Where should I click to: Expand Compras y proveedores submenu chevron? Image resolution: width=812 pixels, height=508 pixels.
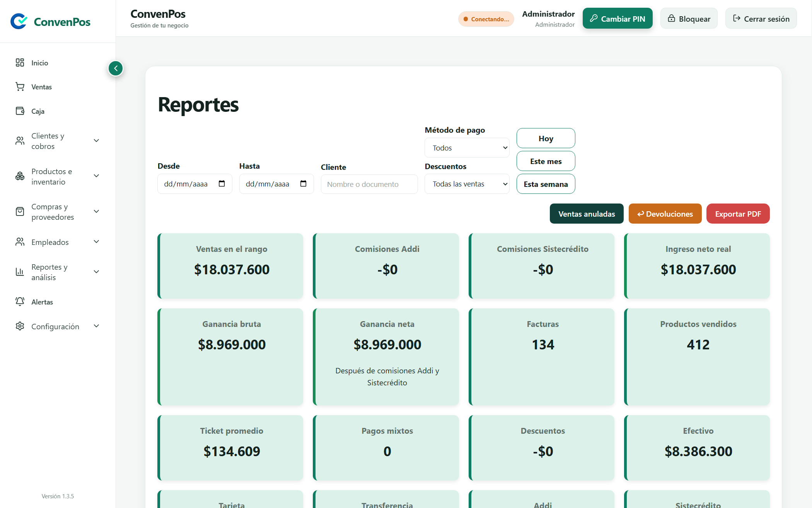[97, 211]
